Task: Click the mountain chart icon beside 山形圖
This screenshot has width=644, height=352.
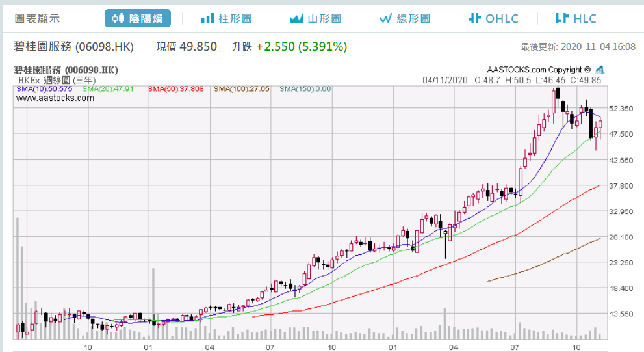Action: [x=296, y=19]
